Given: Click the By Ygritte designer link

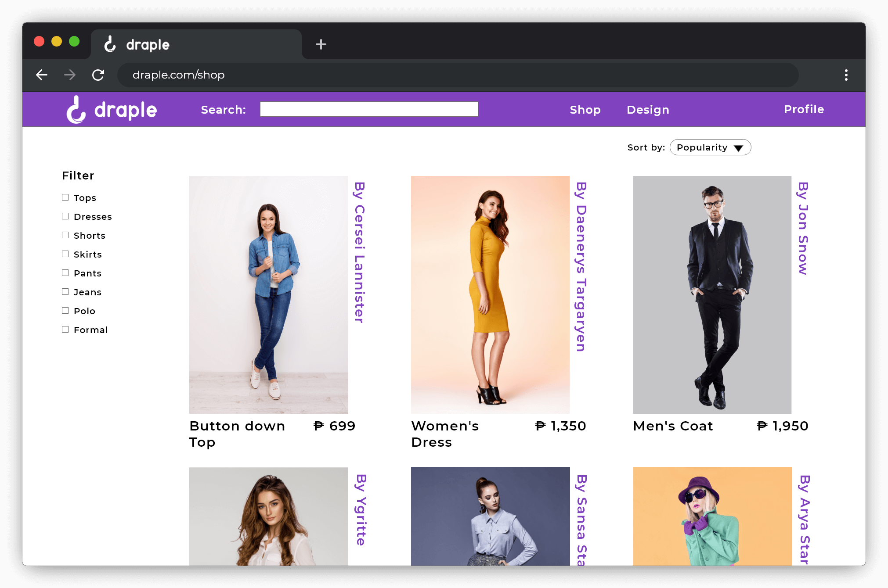Looking at the screenshot, I should pyautogui.click(x=361, y=510).
